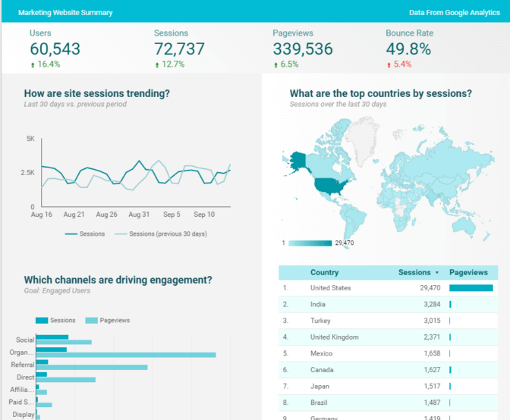
Task: Click the Canada country cell
Action: pyautogui.click(x=322, y=370)
